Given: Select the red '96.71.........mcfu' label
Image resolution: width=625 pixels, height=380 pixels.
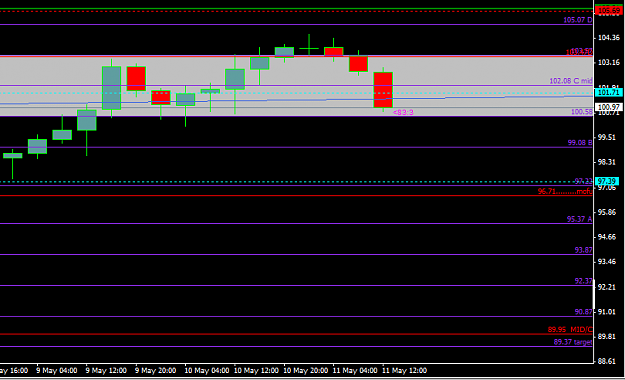Looking at the screenshot, I should [x=565, y=191].
